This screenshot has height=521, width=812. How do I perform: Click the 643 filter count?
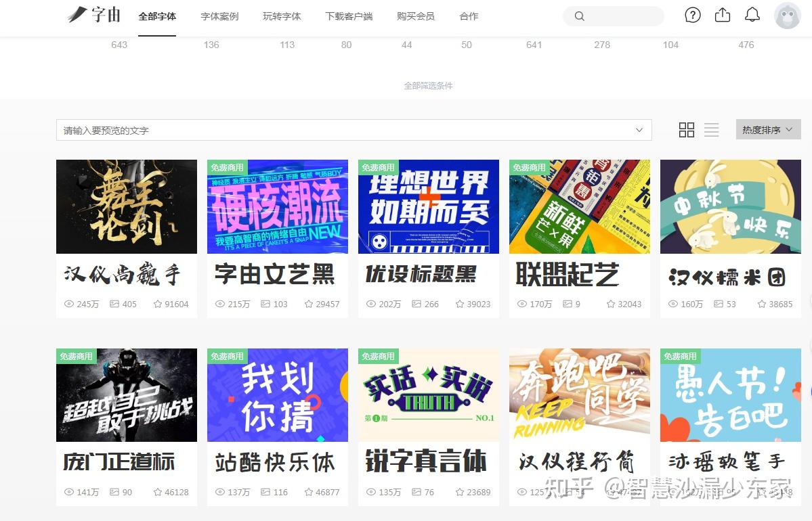tap(119, 45)
